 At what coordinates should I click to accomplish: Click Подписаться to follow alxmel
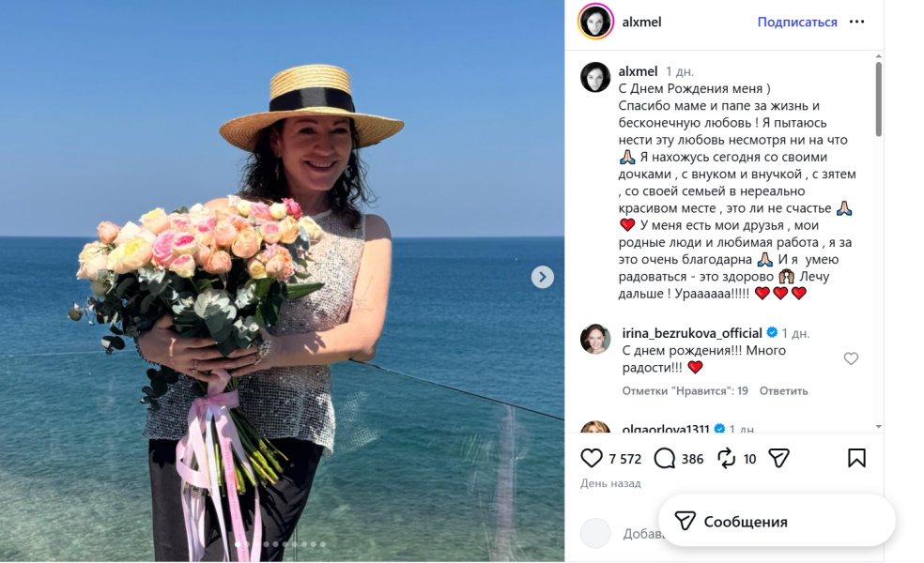click(x=797, y=22)
